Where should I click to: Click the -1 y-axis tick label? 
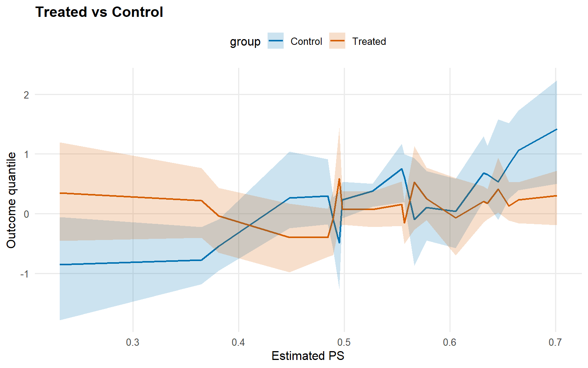tap(24, 274)
